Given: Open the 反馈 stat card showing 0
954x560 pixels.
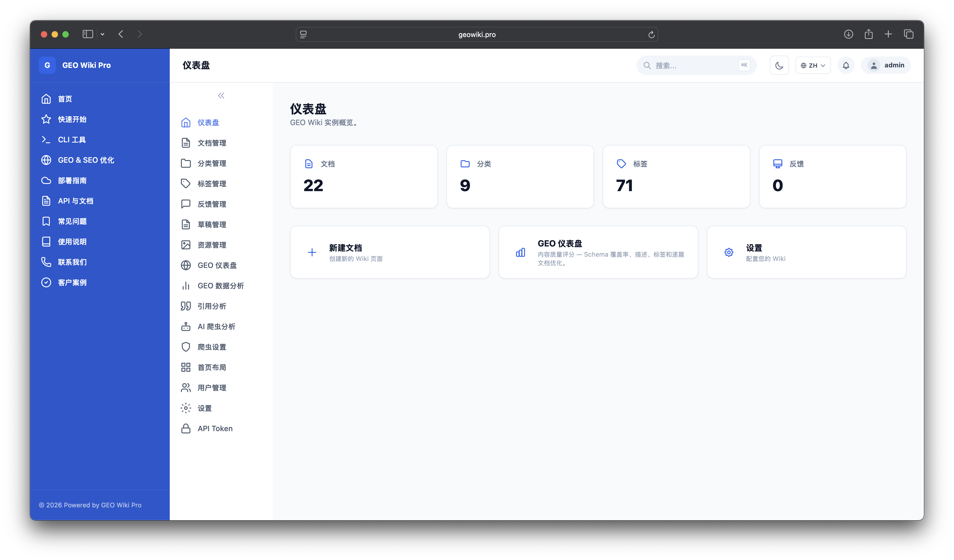Looking at the screenshot, I should [833, 177].
